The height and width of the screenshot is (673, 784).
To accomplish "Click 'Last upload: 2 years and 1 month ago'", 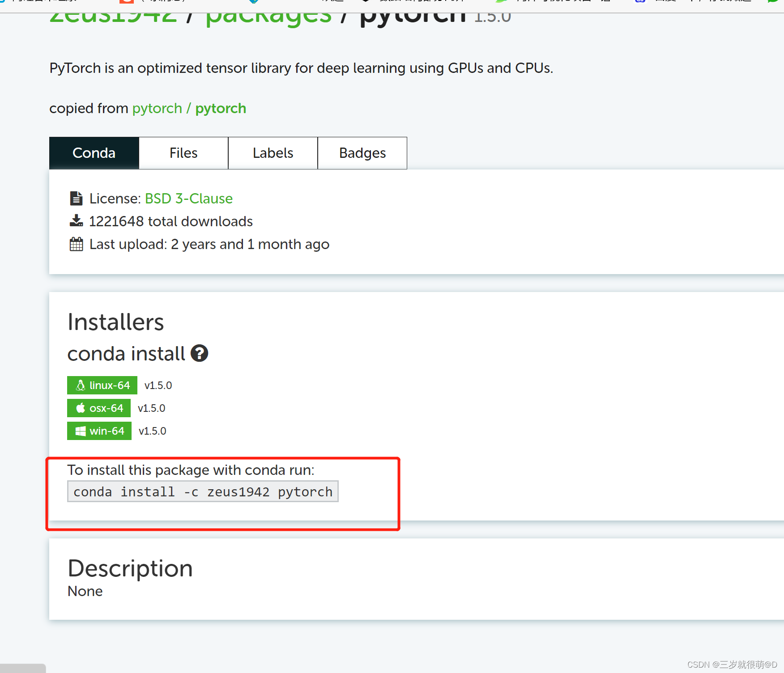I will pos(209,244).
